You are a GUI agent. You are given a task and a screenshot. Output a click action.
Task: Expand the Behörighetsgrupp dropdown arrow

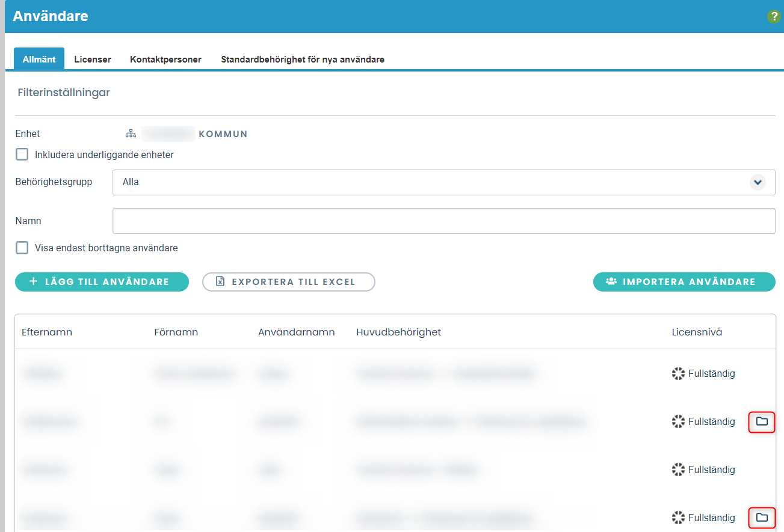[x=757, y=182]
